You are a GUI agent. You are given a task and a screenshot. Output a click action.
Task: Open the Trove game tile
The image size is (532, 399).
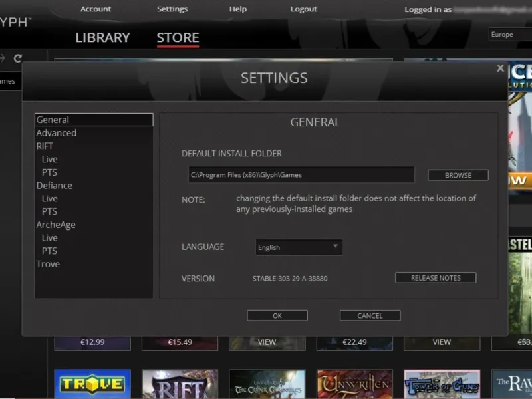pos(92,384)
